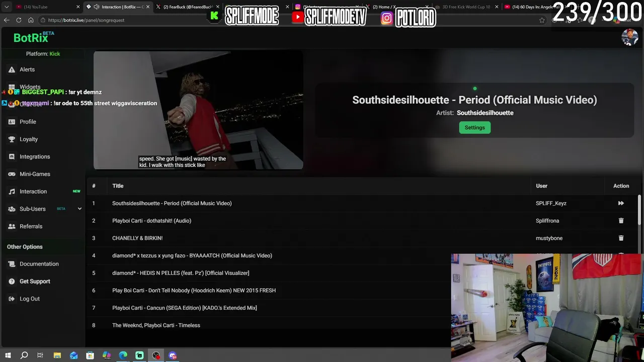Select the Don't Tell Nobody song title
The image size is (644, 362).
(194, 291)
